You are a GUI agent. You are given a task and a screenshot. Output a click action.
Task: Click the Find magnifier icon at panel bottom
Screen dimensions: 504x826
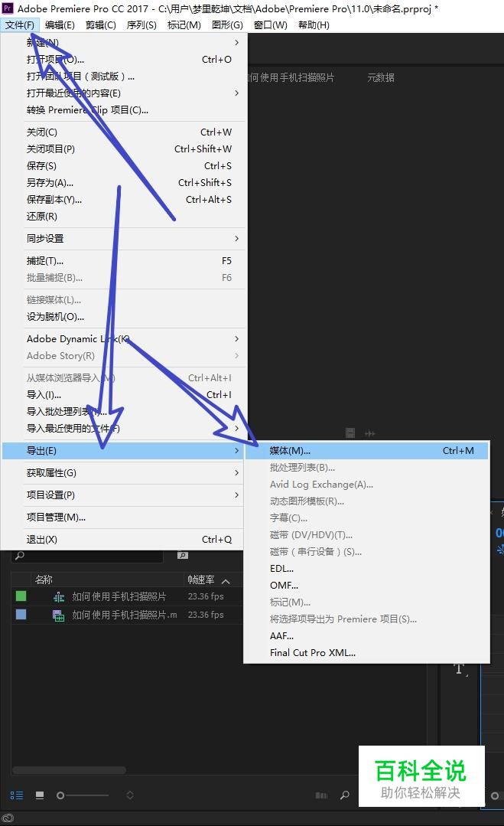coord(345,795)
